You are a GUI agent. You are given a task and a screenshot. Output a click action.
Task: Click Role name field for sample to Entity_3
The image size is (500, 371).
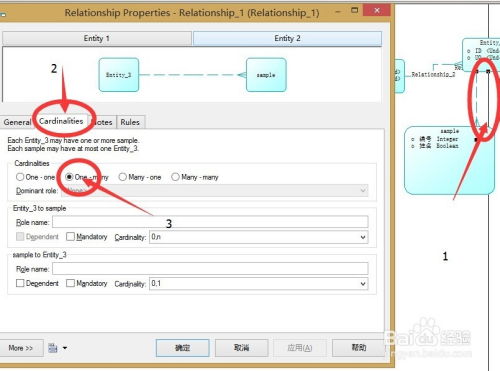[210, 269]
